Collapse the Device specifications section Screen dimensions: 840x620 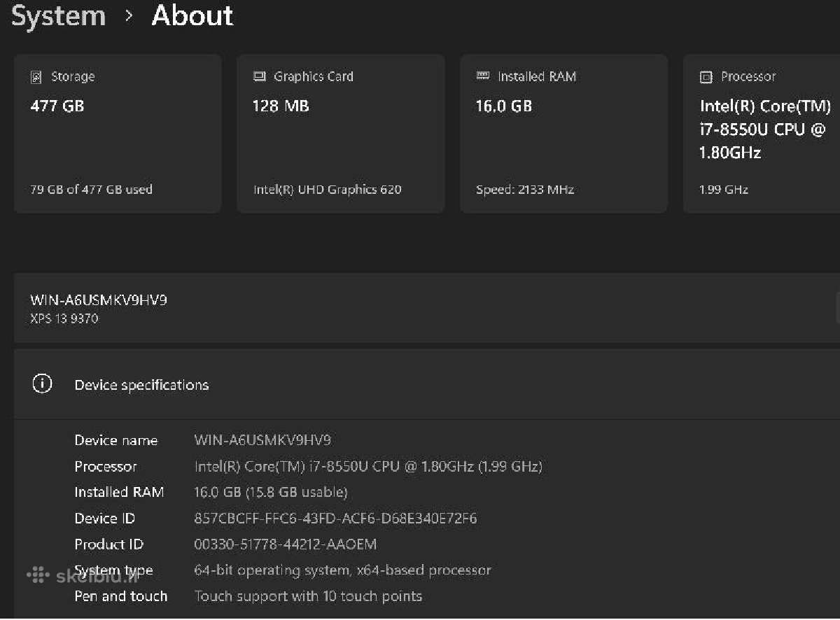pos(427,384)
